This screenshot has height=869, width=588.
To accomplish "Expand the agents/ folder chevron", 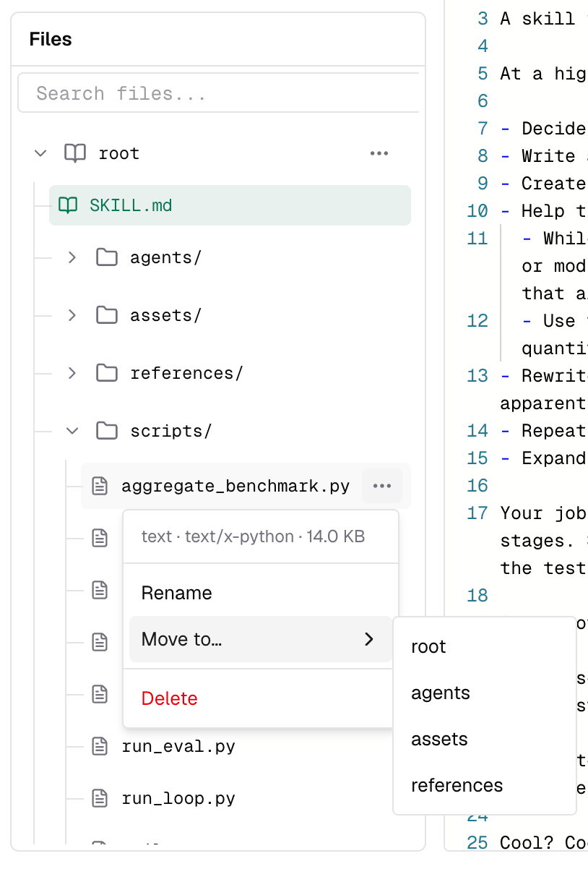I will coord(72,257).
